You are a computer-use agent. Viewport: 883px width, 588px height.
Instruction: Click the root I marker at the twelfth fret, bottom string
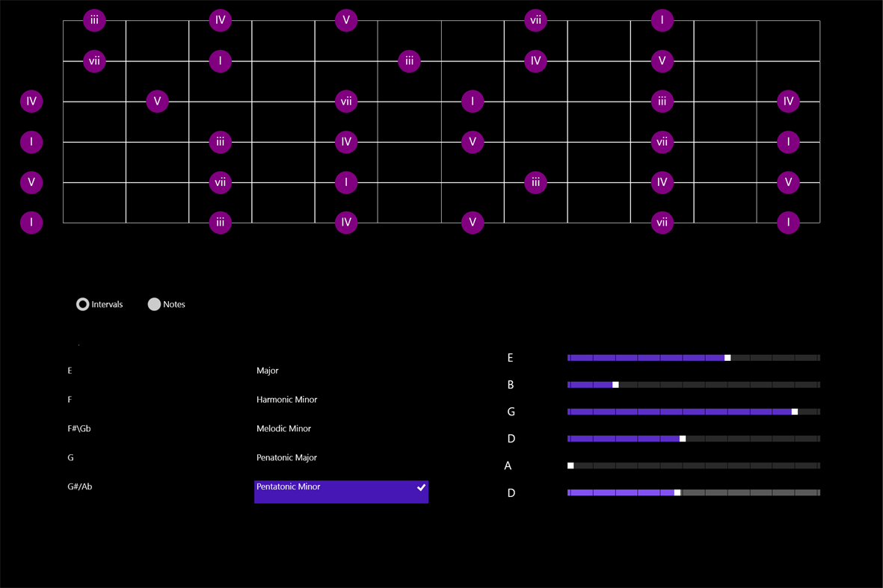pos(789,222)
